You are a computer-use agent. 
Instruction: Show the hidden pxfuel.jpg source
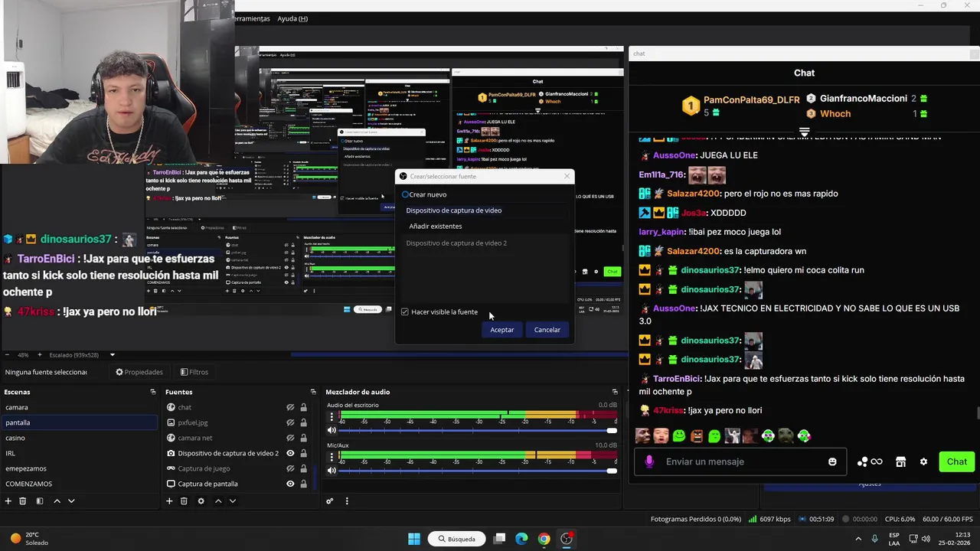(x=290, y=422)
